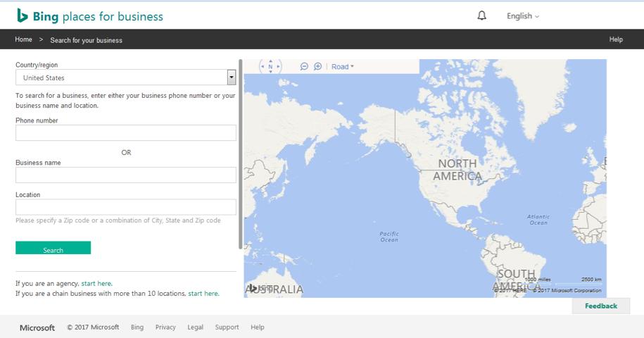Click the Search for your business breadcrumb

(87, 40)
